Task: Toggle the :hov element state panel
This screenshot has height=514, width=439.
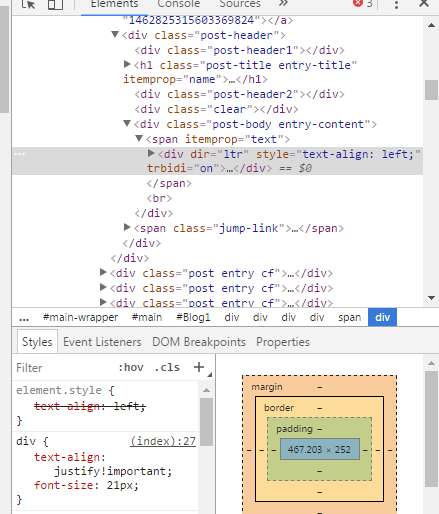Action: pyautogui.click(x=131, y=367)
